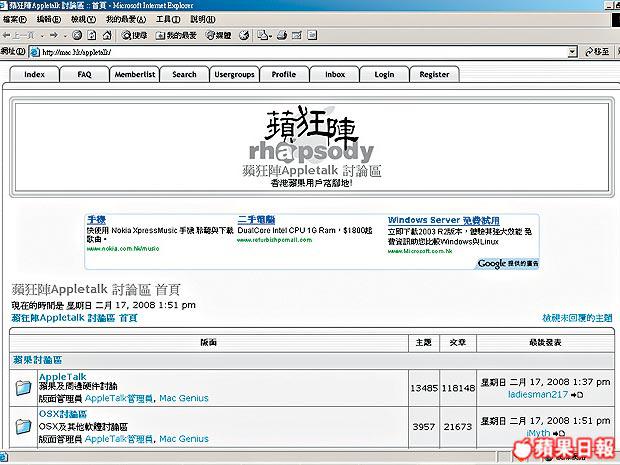Image resolution: width=620 pixels, height=465 pixels.
Task: Expand the Mail icon dropdown arrow
Action: [x=270, y=36]
